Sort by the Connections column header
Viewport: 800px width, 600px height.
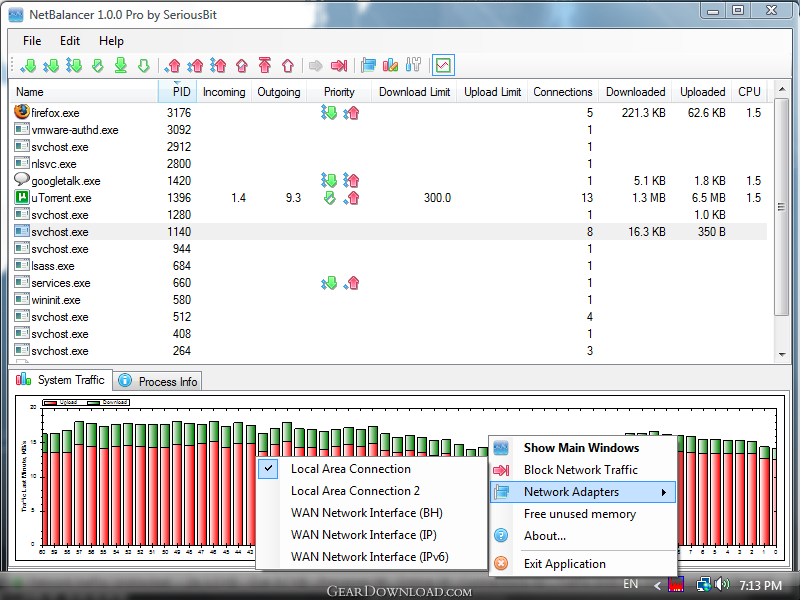click(563, 92)
